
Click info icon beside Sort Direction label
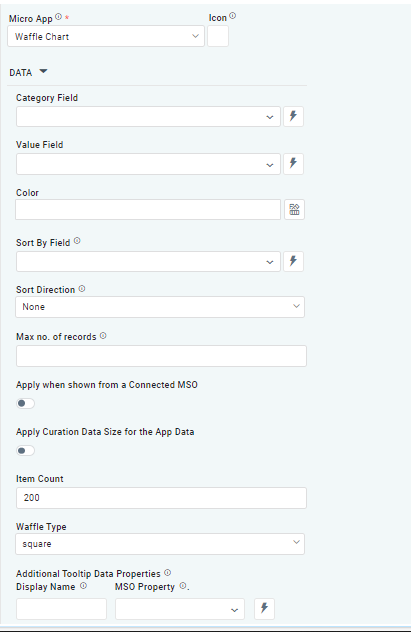click(x=82, y=289)
